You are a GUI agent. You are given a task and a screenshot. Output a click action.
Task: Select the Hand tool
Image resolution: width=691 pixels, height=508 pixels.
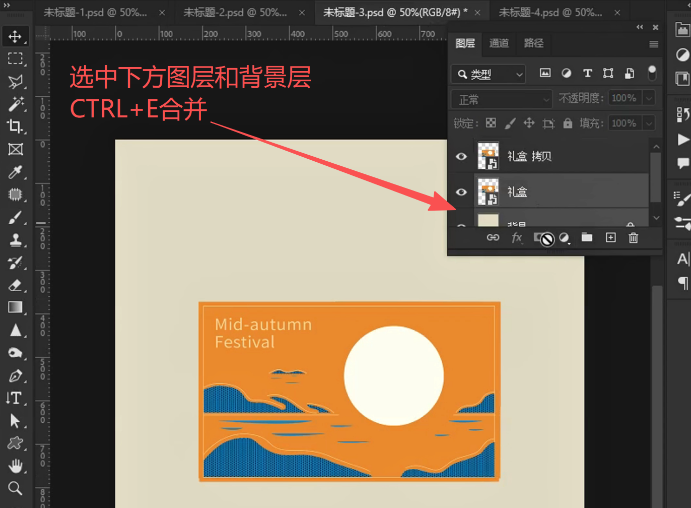point(15,466)
